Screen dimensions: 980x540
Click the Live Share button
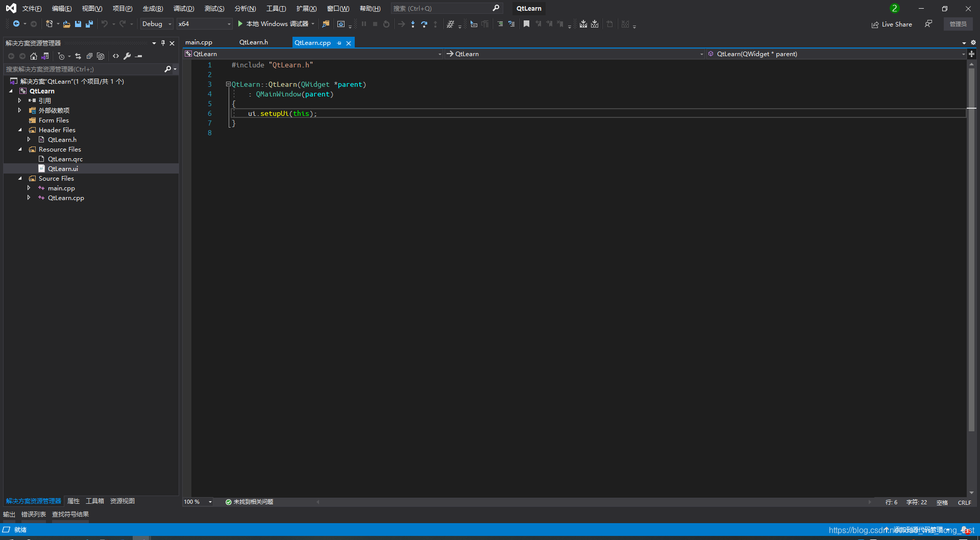pyautogui.click(x=892, y=24)
